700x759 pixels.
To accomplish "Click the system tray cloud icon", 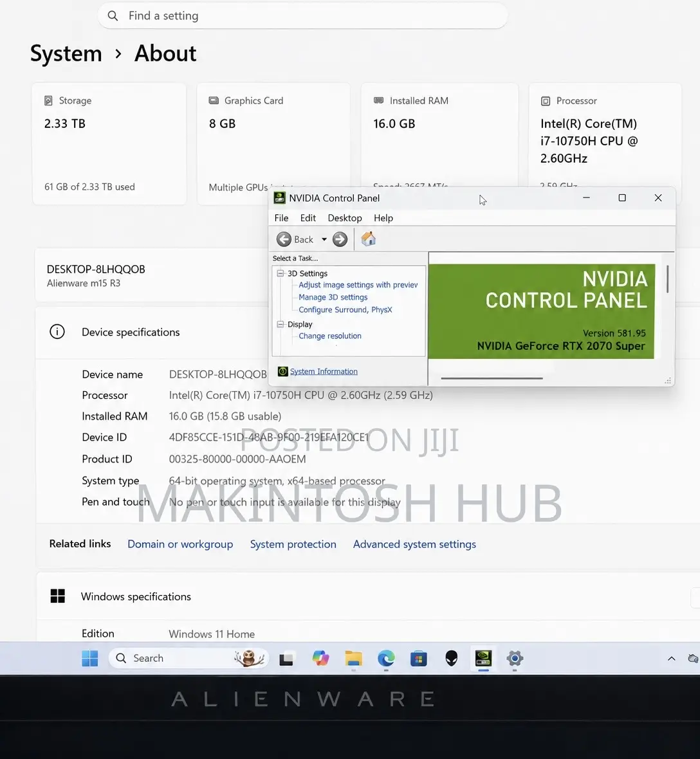I will tap(693, 658).
